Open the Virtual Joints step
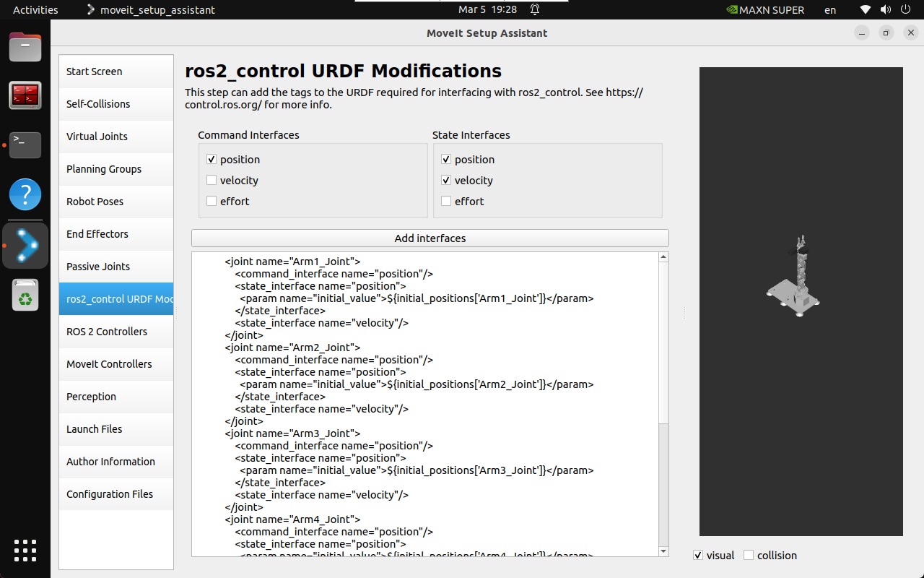 116,137
